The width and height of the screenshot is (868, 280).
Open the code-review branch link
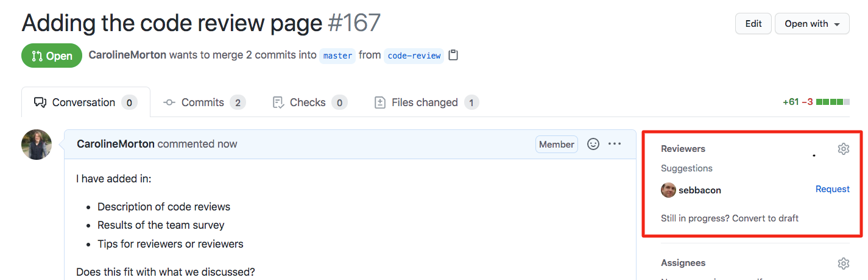coord(414,56)
